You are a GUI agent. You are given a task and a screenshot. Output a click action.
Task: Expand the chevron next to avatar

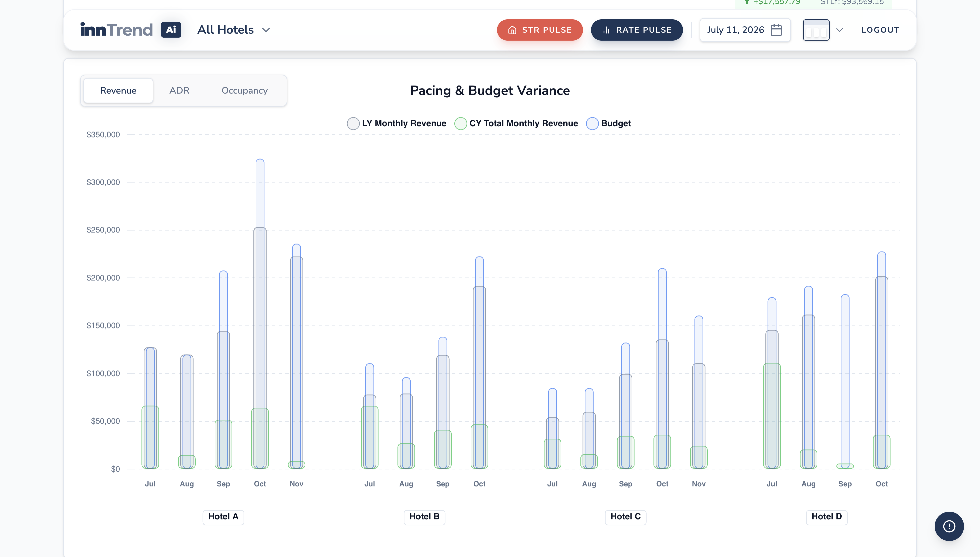[x=840, y=30]
